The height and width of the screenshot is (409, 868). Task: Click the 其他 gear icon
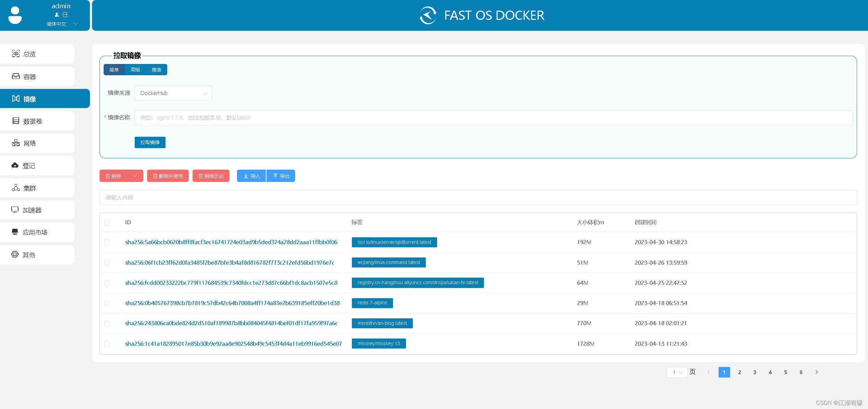click(15, 254)
